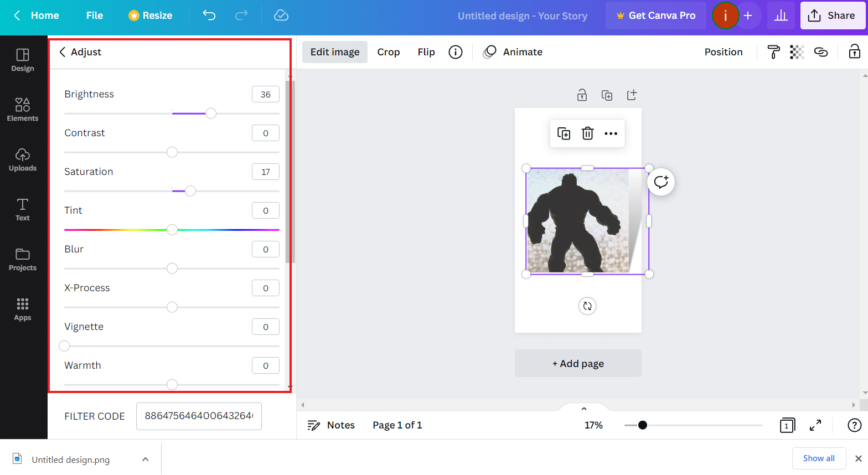The width and height of the screenshot is (868, 475).
Task: Click the duplicate page icon above canvas
Action: click(607, 95)
